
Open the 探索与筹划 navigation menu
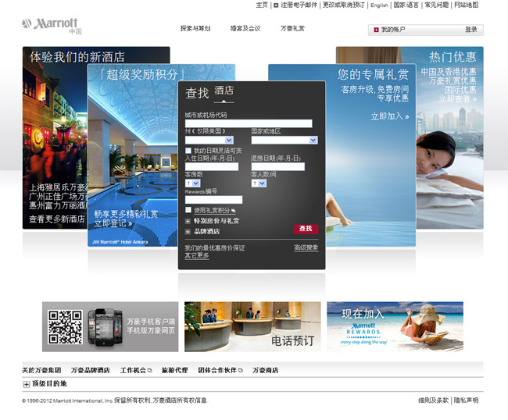pos(195,28)
